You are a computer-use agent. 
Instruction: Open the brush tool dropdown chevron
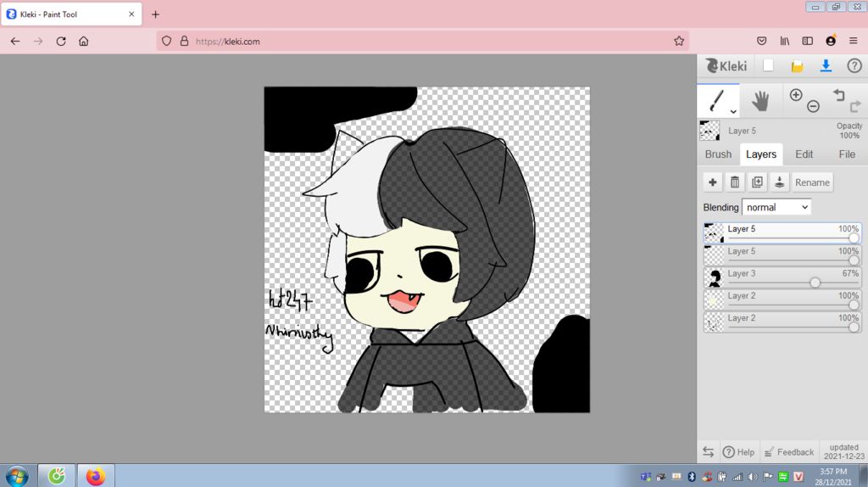[733, 111]
